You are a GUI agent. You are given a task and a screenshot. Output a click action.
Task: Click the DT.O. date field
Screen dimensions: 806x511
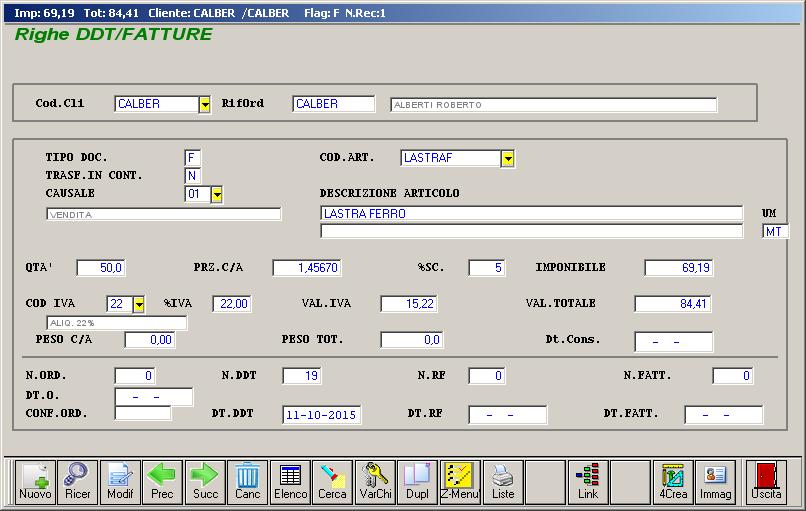click(154, 397)
